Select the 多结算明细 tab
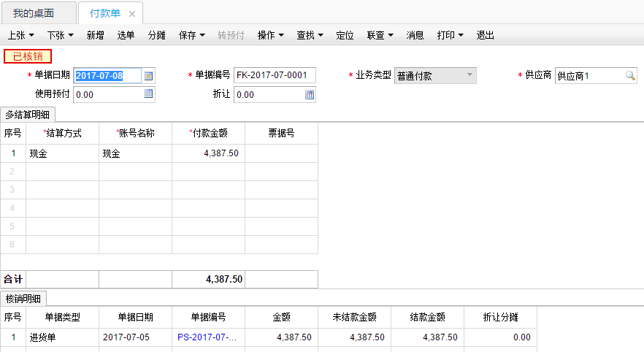The image size is (644, 352). [28, 115]
